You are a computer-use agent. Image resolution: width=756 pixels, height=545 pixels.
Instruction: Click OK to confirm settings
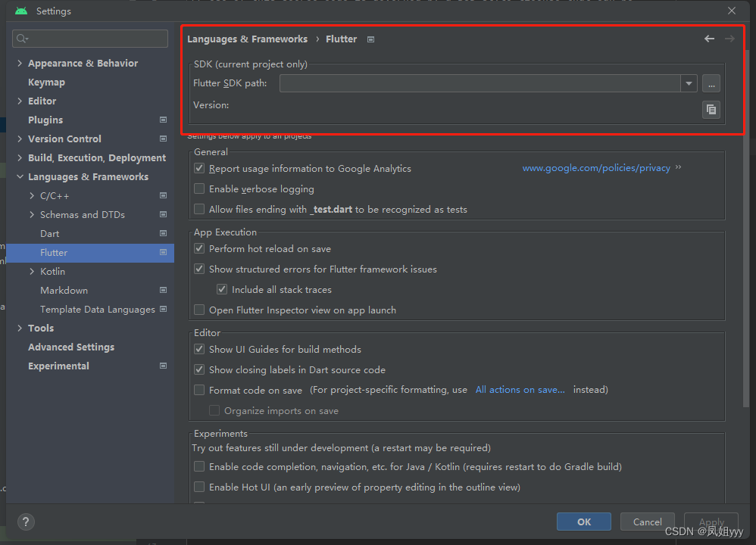[x=584, y=522]
